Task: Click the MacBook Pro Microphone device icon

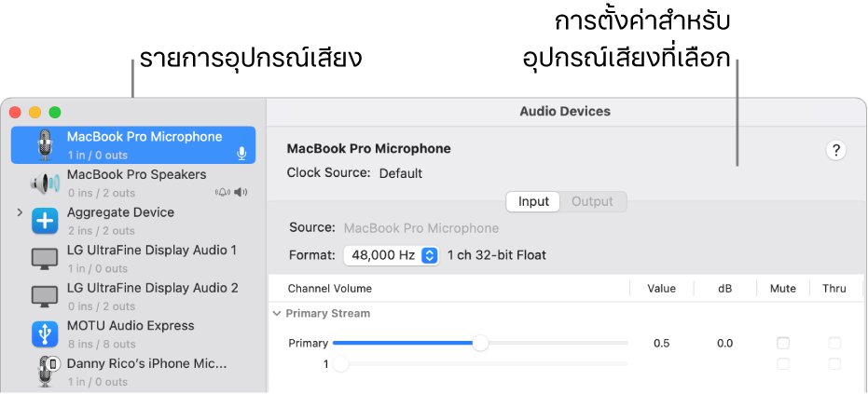Action: 44,145
